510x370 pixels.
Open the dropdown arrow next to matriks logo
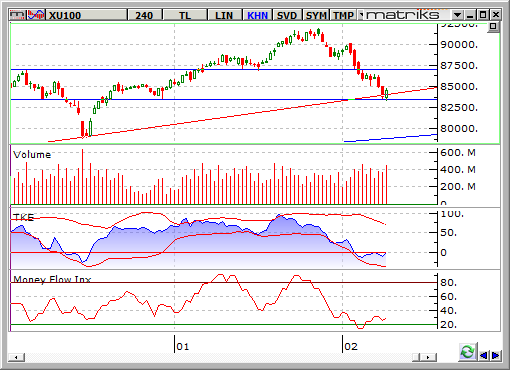point(457,15)
